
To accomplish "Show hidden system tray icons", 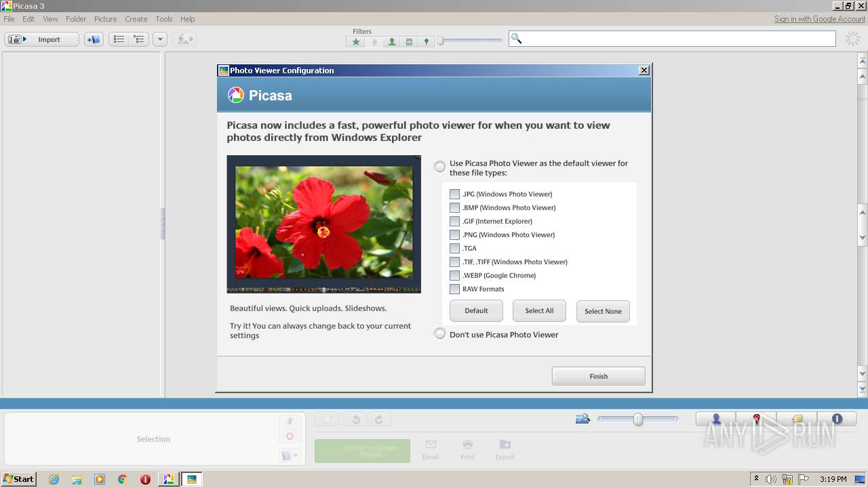I will click(x=756, y=479).
